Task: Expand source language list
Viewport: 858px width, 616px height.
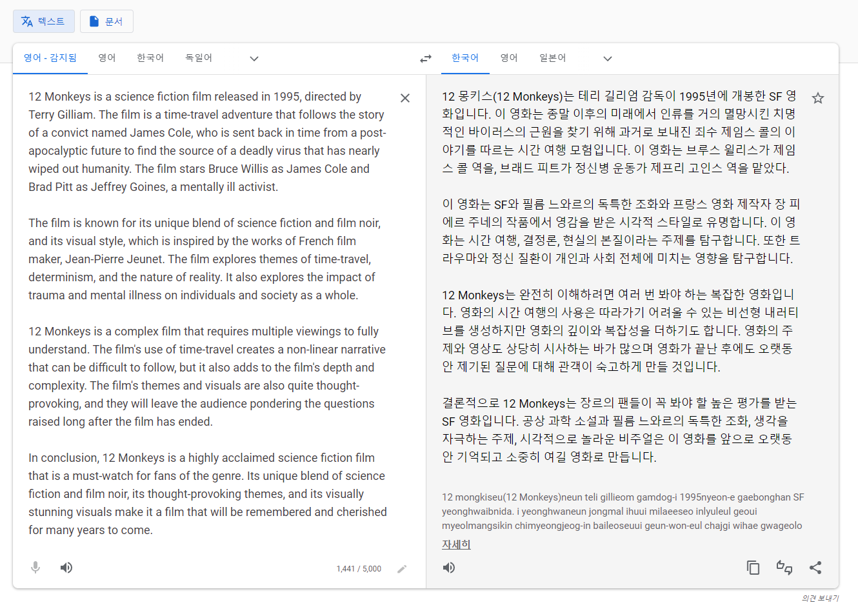Action: (254, 59)
